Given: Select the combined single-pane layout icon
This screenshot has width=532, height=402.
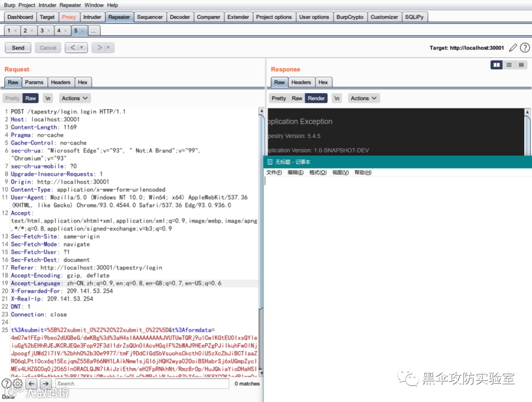Looking at the screenshot, I should point(521,65).
